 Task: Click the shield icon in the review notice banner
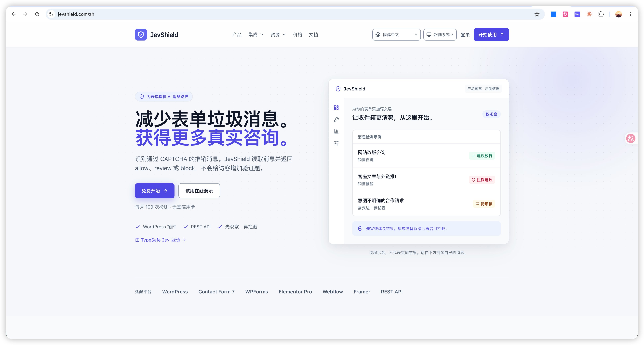360,228
